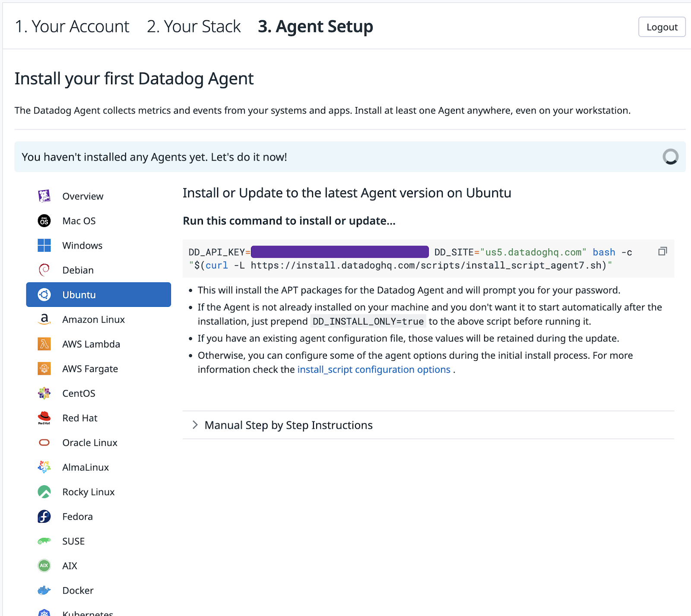
Task: Click 'Run this command to install or update' text
Action: click(x=289, y=221)
